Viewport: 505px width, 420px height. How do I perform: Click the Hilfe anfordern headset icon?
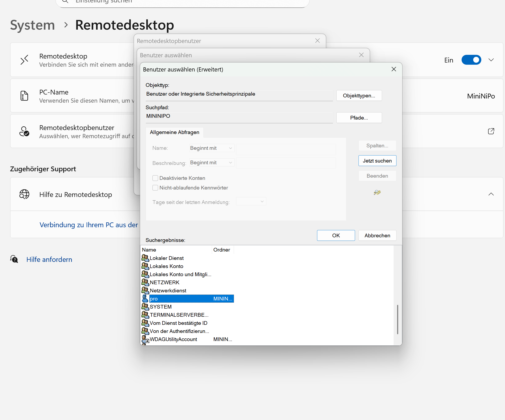pos(14,259)
